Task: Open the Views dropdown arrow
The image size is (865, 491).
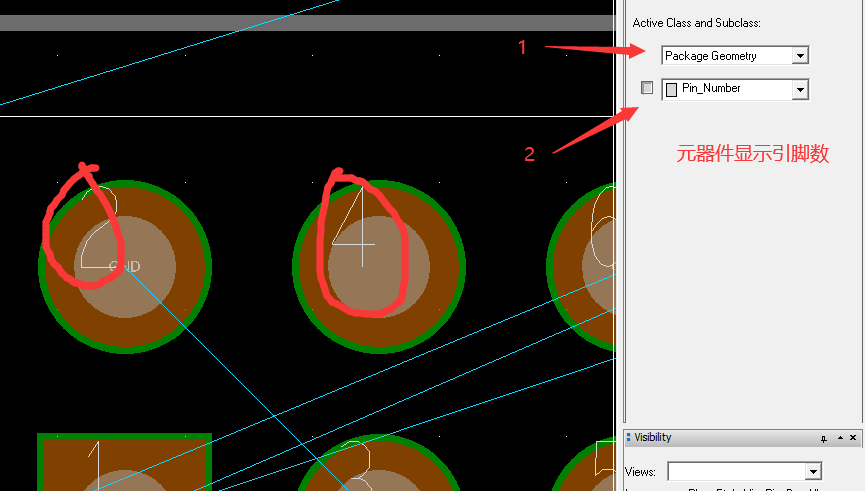Action: coord(813,471)
